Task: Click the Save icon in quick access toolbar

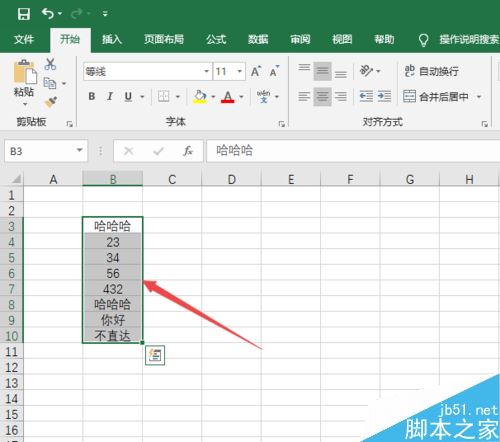Action: 24,14
